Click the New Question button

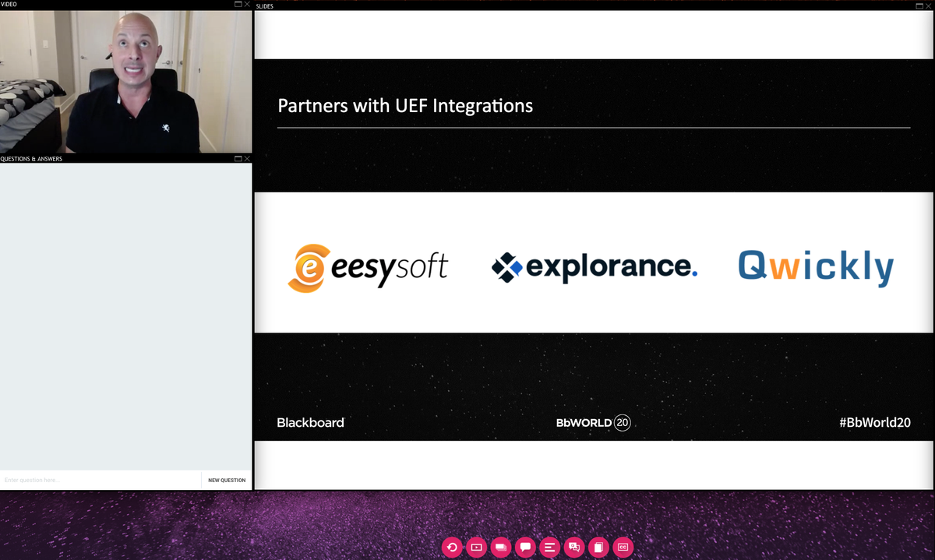click(x=227, y=481)
